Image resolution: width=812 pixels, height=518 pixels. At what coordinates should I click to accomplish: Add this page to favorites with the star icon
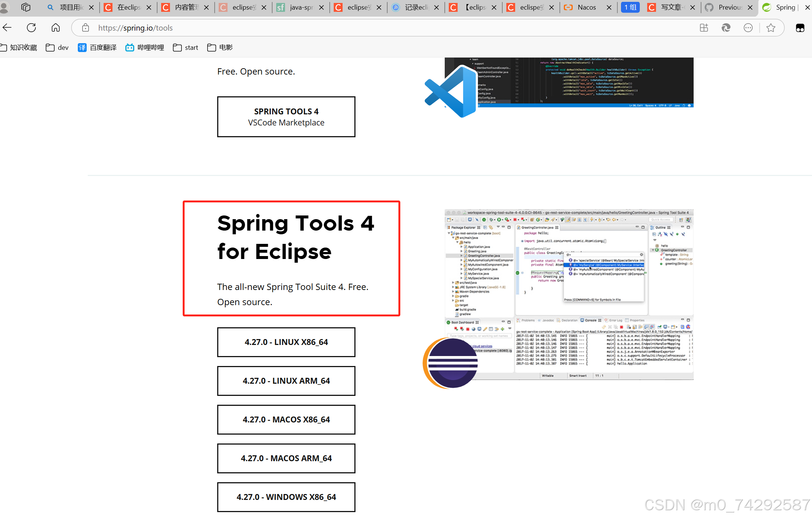771,28
